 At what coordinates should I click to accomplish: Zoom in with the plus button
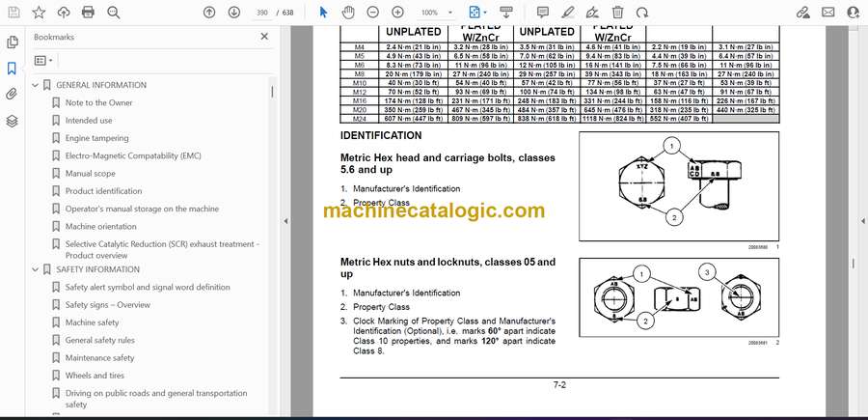[397, 13]
